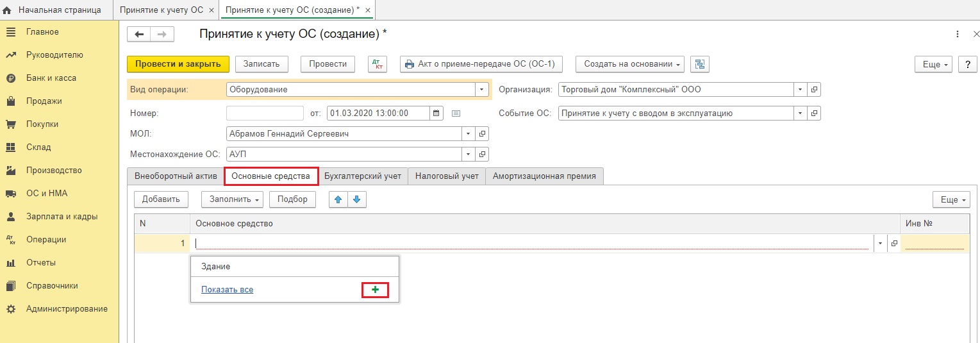The height and width of the screenshot is (343, 980).
Task: Click the back navigation arrow
Action: 139,34
